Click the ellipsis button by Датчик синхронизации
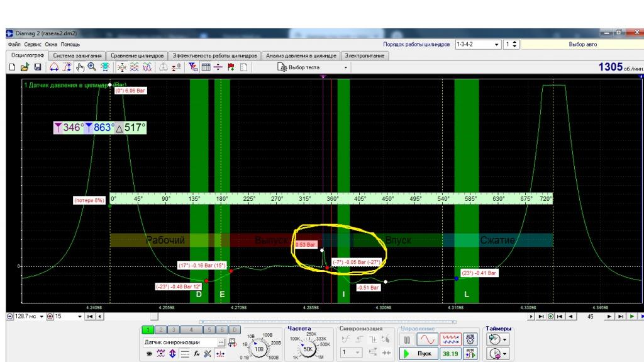This screenshot has width=644, height=362. [221, 342]
